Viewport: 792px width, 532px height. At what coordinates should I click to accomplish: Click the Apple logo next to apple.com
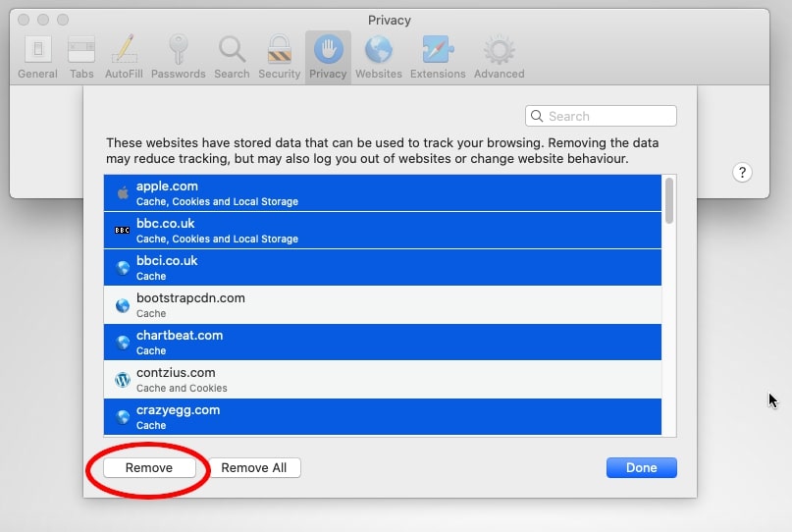123,193
